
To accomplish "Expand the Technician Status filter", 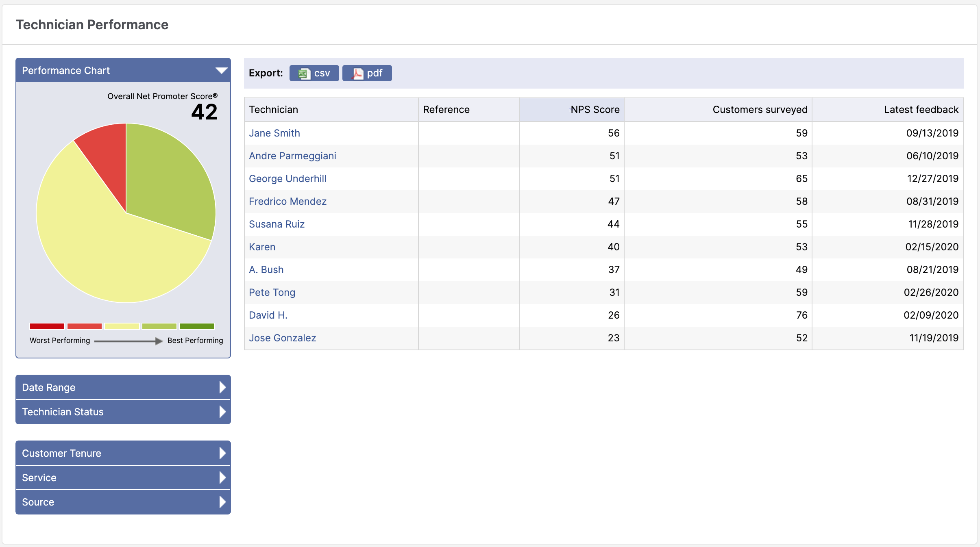I will (x=123, y=412).
